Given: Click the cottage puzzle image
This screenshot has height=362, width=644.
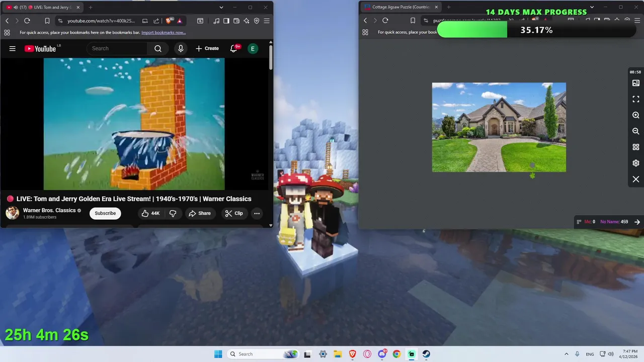Looking at the screenshot, I should pos(499,127).
